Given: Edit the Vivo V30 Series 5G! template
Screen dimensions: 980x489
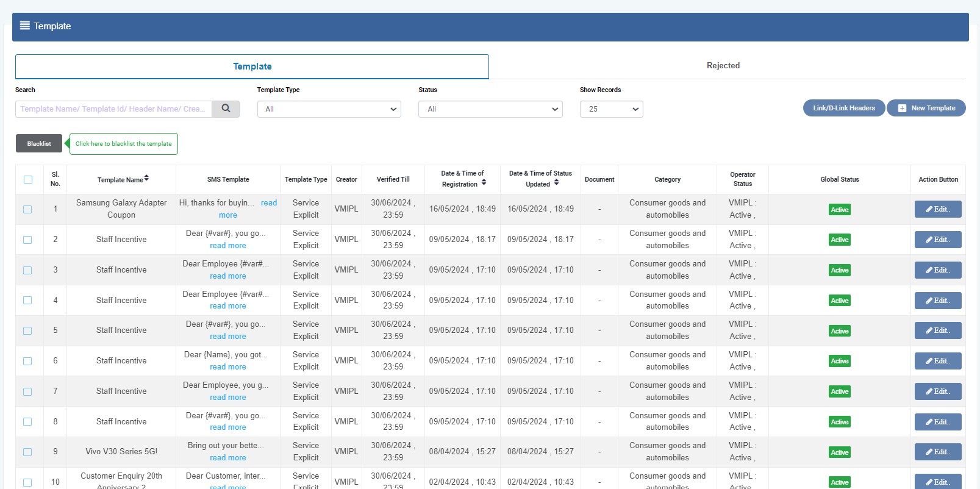Looking at the screenshot, I should (937, 452).
